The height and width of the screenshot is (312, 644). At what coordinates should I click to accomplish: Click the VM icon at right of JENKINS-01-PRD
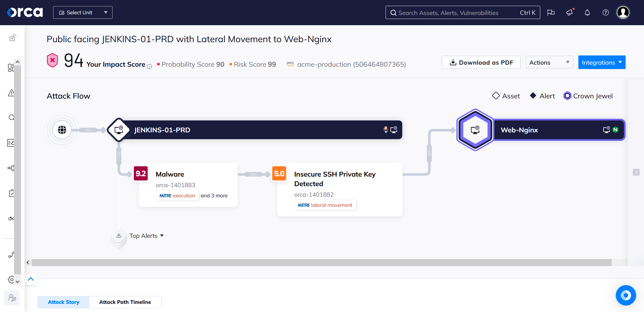point(394,130)
